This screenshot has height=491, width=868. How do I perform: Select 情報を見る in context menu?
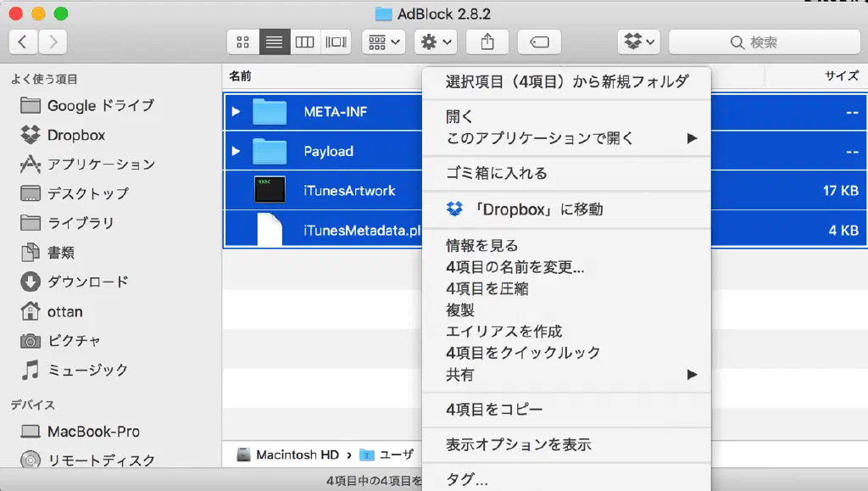(481, 246)
